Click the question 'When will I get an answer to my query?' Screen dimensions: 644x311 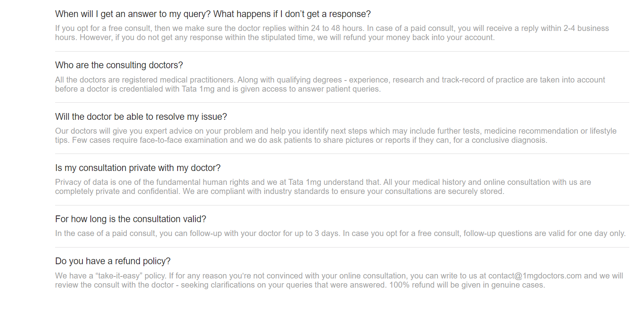click(x=133, y=14)
